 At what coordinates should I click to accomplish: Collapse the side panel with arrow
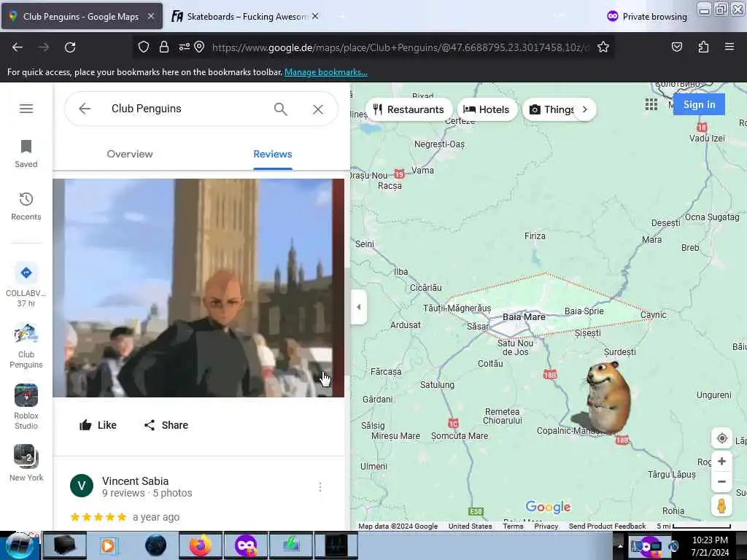tap(359, 307)
